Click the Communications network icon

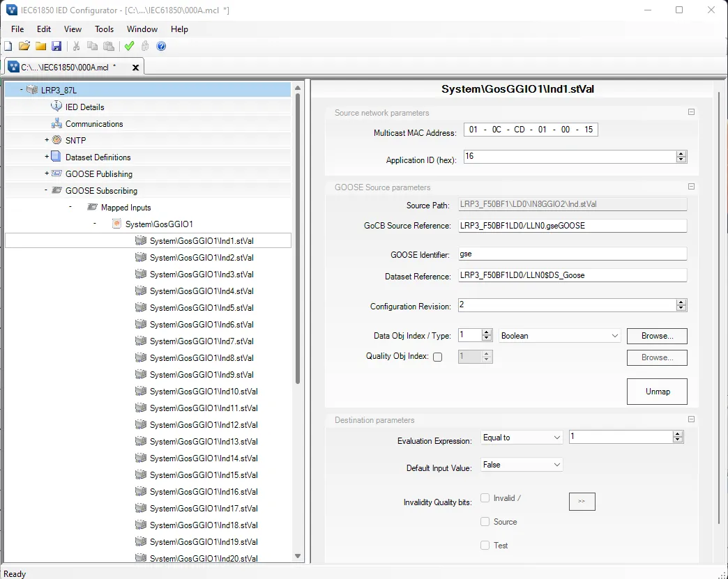point(56,123)
